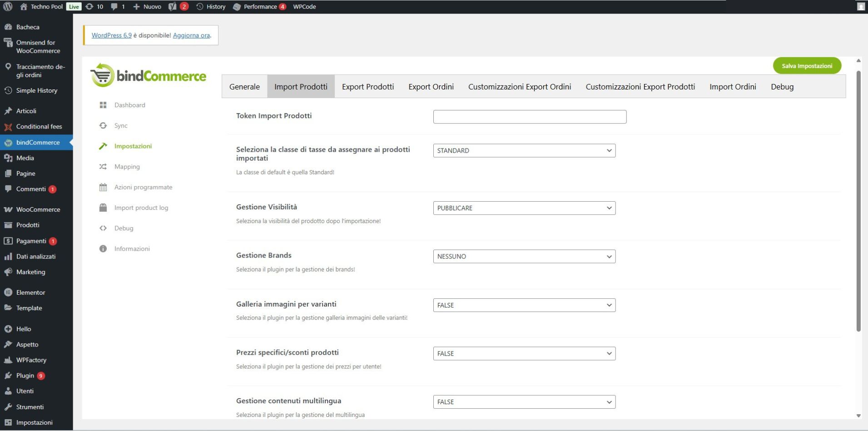
Task: Open Azioni programmate calendar icon
Action: 103,187
